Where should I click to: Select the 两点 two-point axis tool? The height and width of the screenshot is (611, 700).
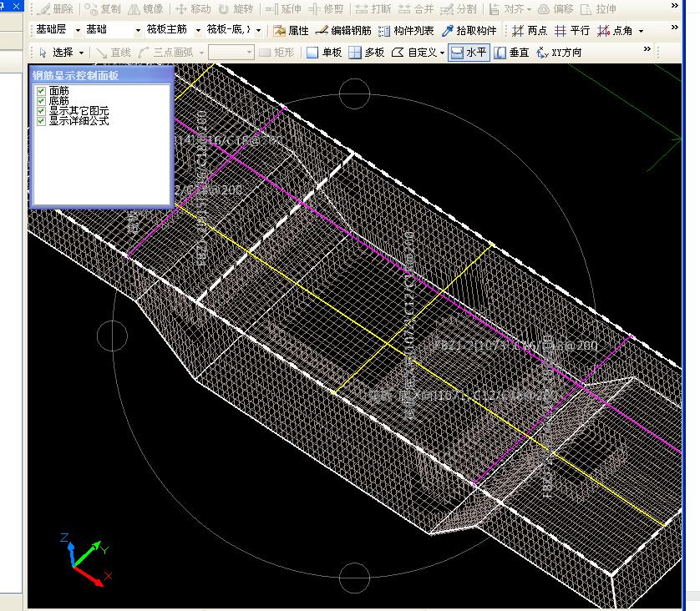click(529, 31)
